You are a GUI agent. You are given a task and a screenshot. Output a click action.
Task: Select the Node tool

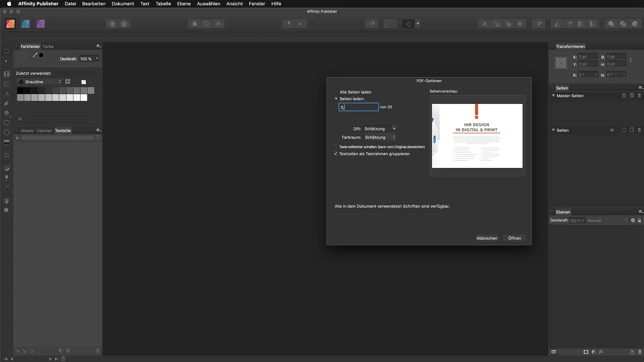click(x=7, y=61)
